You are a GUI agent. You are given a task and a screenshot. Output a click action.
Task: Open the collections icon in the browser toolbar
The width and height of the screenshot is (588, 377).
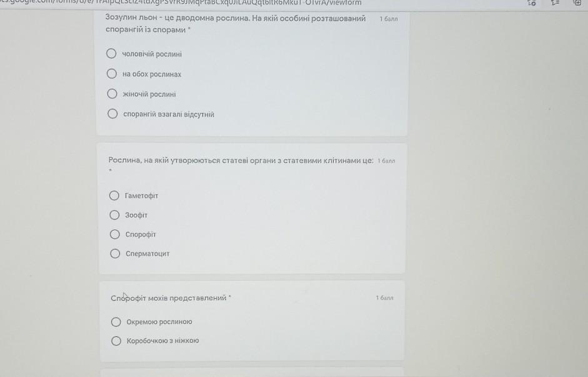click(577, 3)
